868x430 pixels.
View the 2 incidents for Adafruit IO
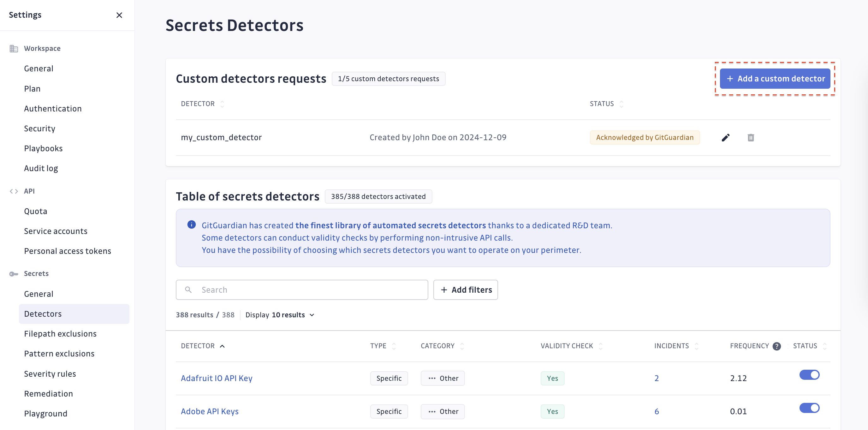657,378
